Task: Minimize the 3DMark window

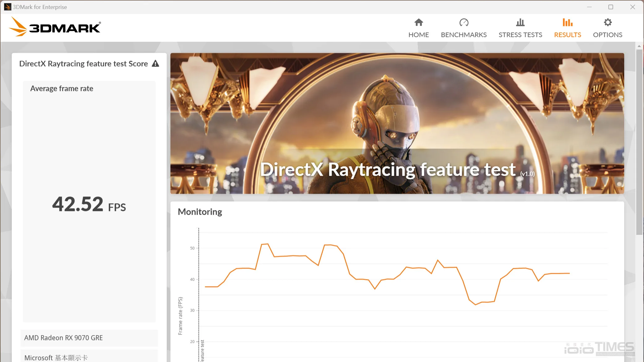Action: pyautogui.click(x=589, y=7)
